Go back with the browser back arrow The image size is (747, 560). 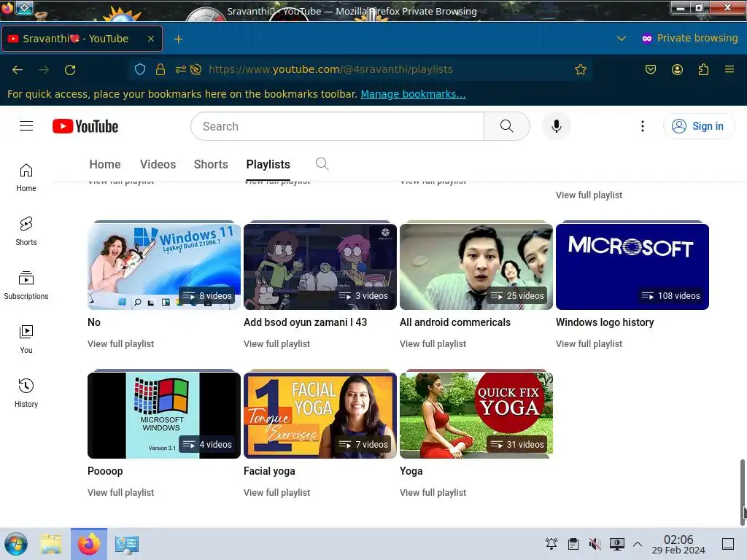[x=18, y=69]
